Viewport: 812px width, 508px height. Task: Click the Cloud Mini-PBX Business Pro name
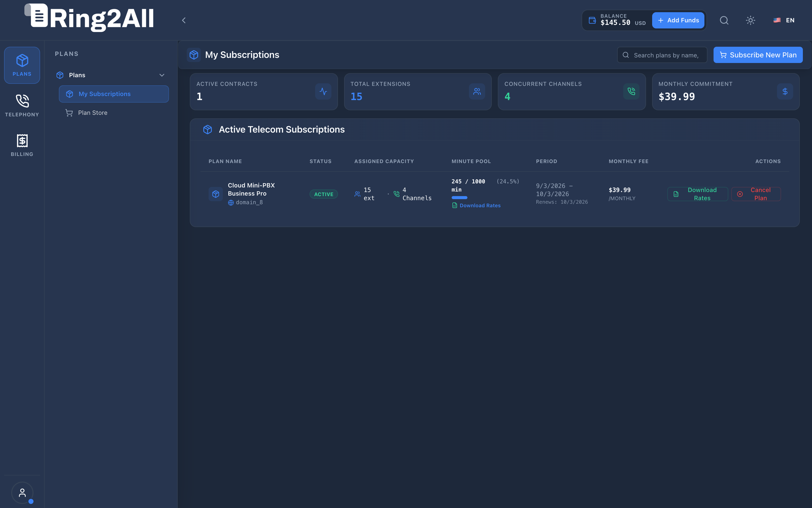(251, 189)
